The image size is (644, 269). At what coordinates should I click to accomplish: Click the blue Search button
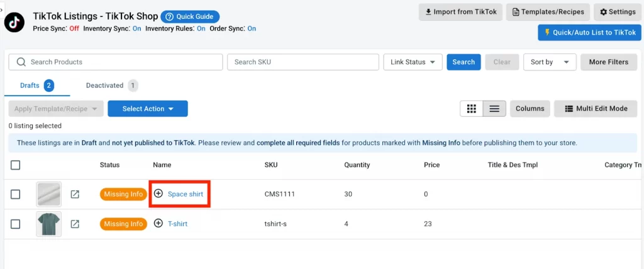click(464, 62)
